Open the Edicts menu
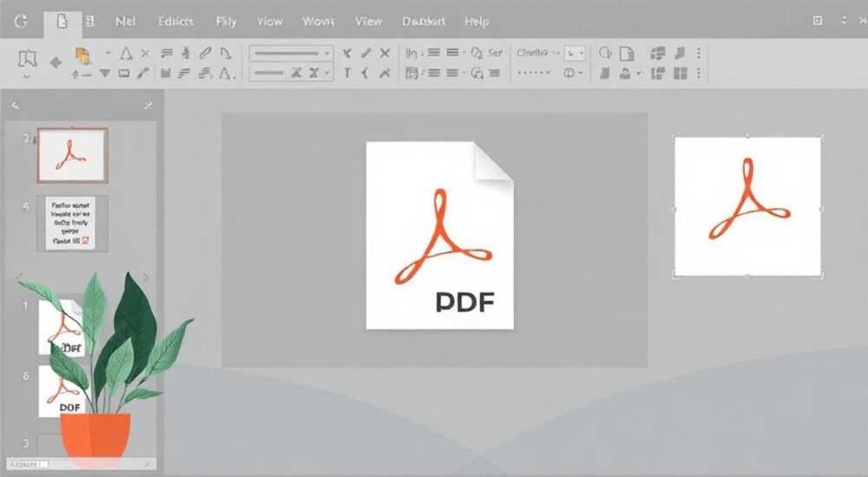This screenshot has width=868, height=477. tap(175, 22)
